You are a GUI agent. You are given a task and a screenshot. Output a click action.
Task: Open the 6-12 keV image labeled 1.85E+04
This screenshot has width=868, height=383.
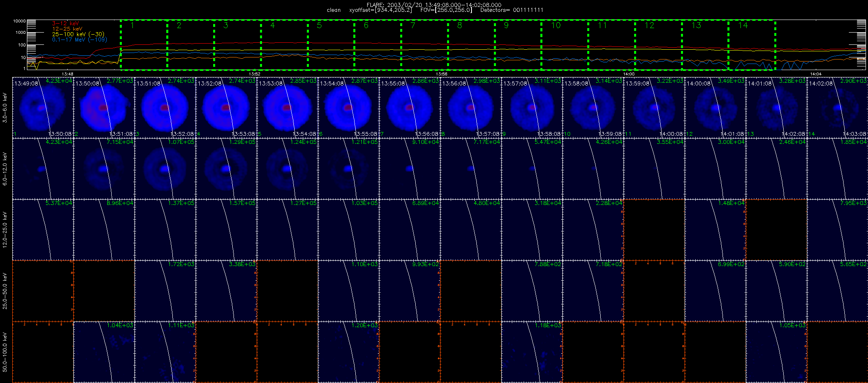point(838,169)
